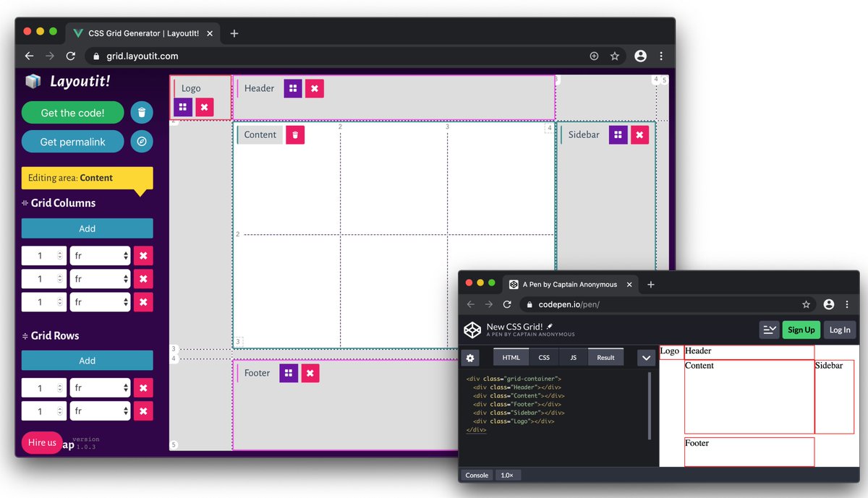Click the grid.layoutit.com address bar

(354, 56)
